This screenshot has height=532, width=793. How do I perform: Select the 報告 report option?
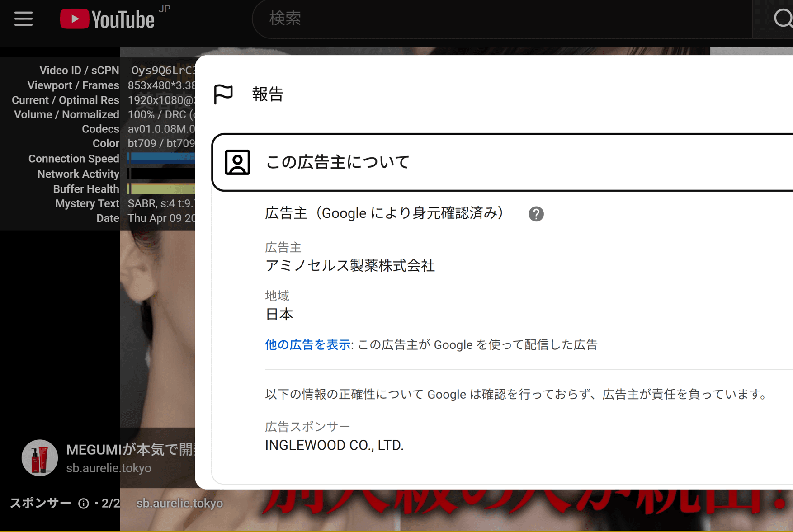tap(268, 94)
